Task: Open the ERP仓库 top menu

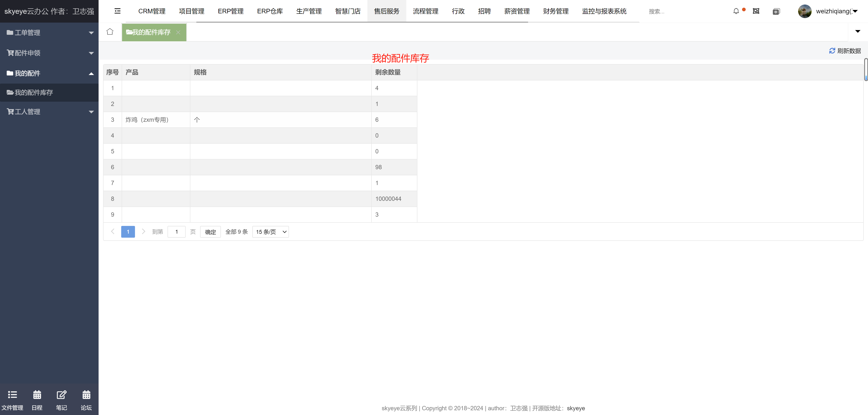Action: (x=270, y=11)
